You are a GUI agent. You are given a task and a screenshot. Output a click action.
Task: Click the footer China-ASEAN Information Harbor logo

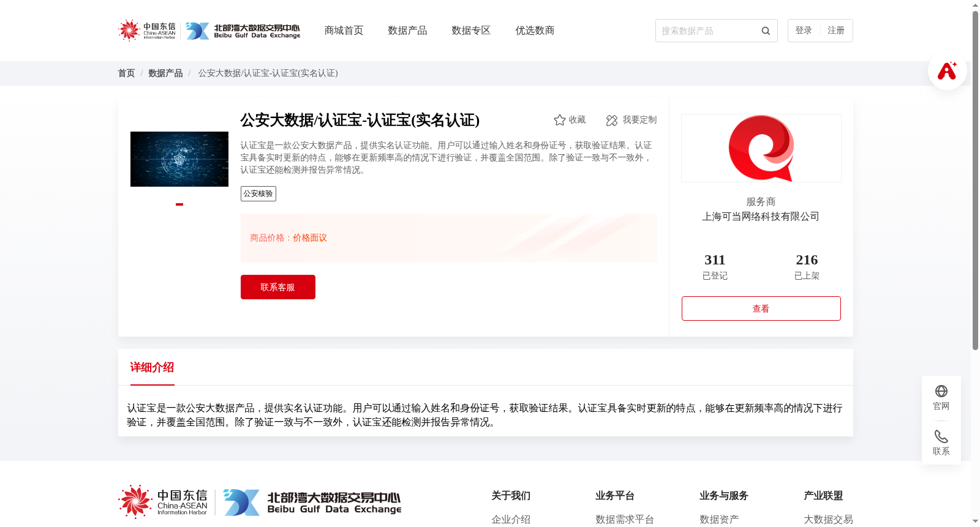click(x=163, y=502)
